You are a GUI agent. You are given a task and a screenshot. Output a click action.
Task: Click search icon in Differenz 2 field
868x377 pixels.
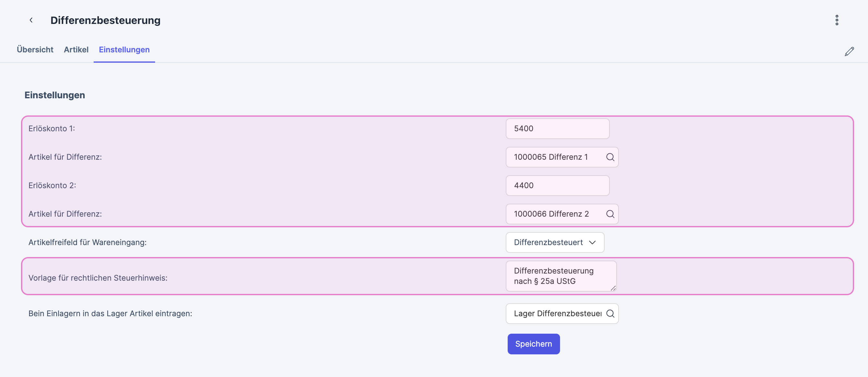point(610,214)
